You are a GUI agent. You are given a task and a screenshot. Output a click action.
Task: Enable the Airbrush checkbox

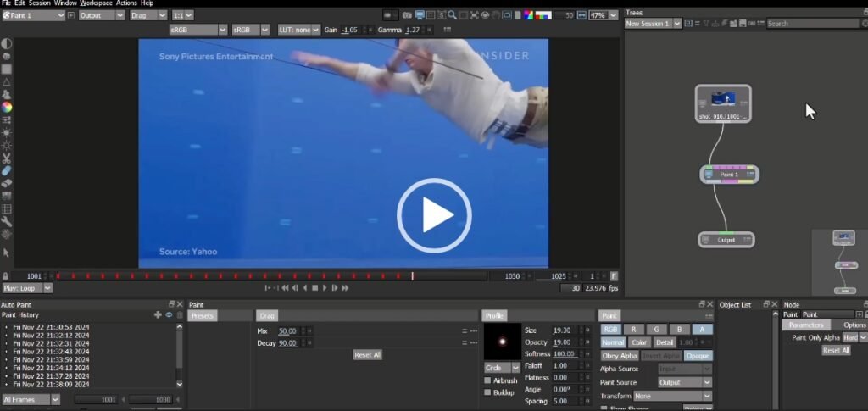pos(487,380)
